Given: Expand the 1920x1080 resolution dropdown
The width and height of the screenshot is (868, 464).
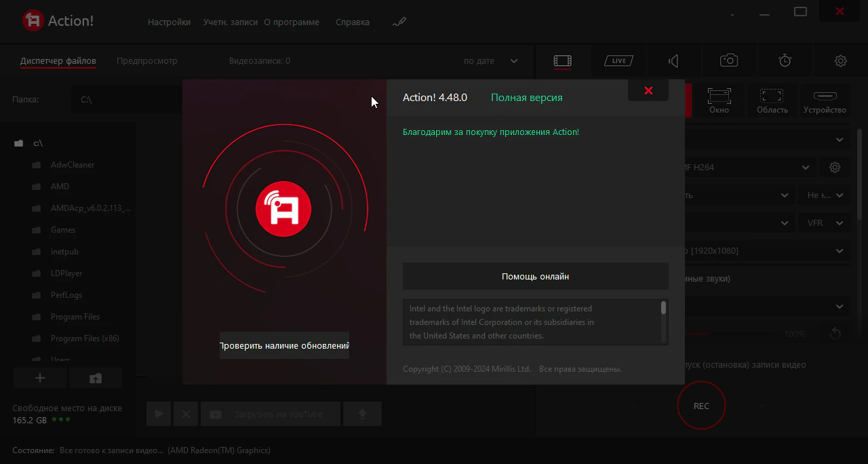Looking at the screenshot, I should tap(766, 251).
